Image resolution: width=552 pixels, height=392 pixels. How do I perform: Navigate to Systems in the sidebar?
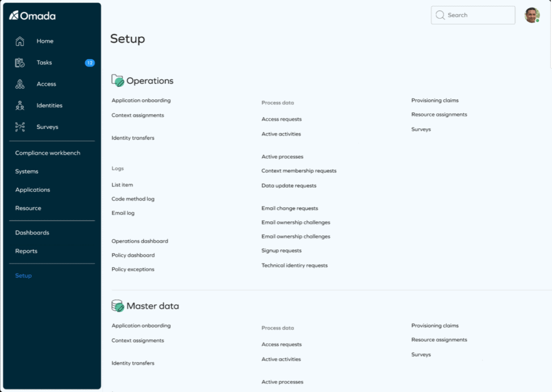point(26,171)
